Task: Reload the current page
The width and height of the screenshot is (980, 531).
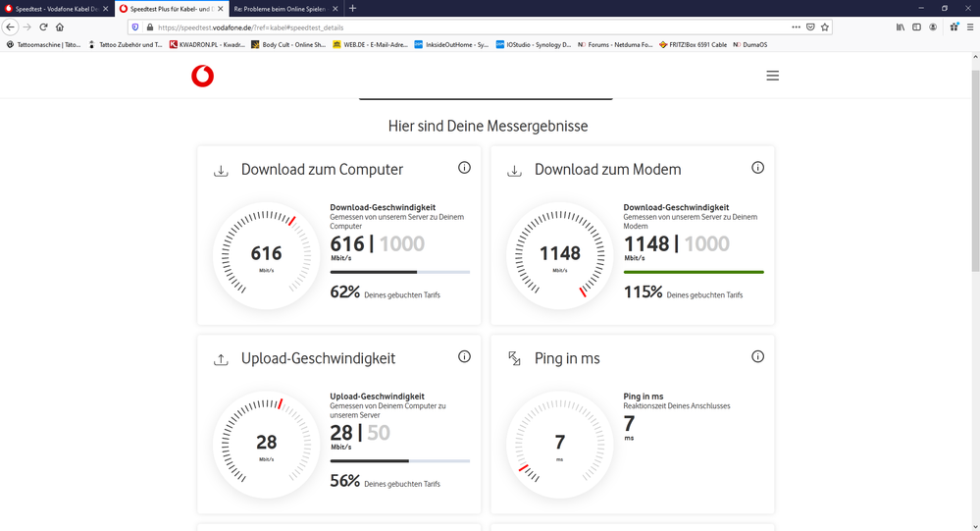Action: tap(43, 27)
